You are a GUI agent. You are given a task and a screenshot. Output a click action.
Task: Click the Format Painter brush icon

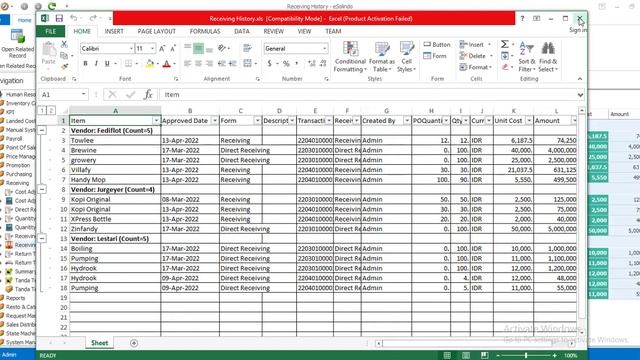coord(64,67)
